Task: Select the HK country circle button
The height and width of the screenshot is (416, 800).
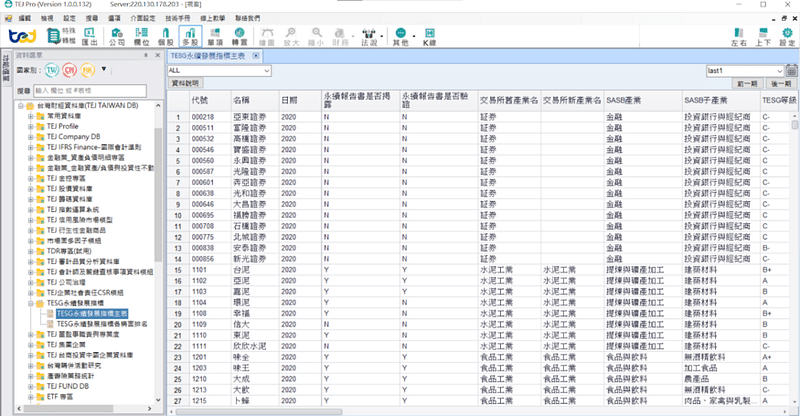Action: coord(88,71)
